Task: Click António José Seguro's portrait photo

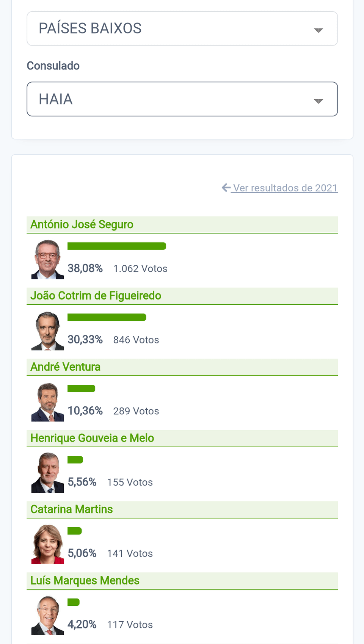Action: coord(47,260)
